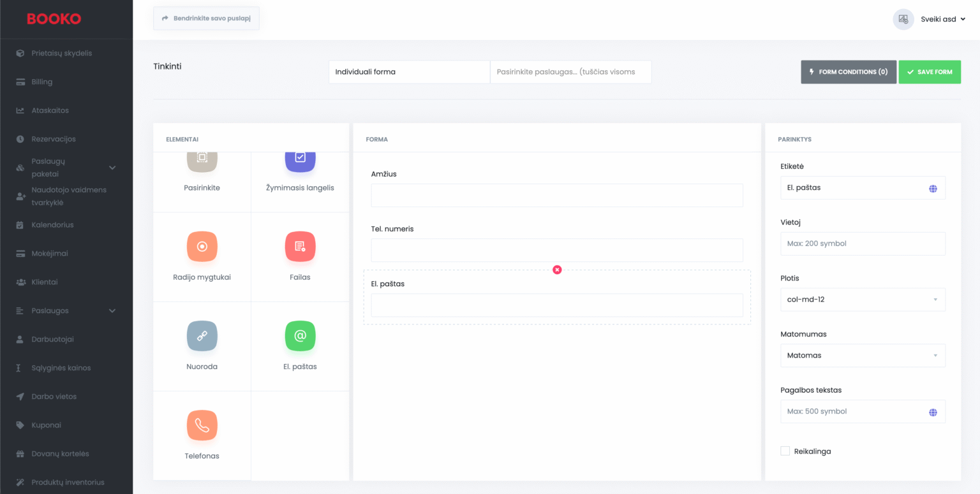Screen dimensions: 980x494
Task: Open Kalendorius from the sidebar
Action: [52, 225]
